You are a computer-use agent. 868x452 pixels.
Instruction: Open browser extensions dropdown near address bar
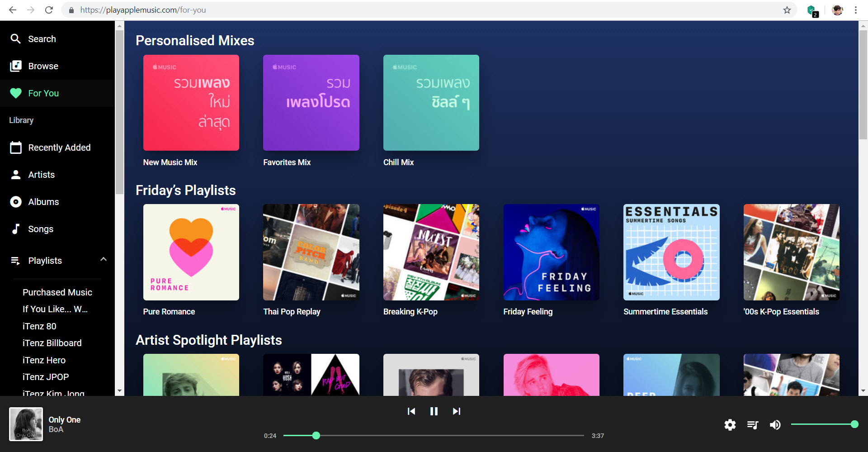pos(812,10)
